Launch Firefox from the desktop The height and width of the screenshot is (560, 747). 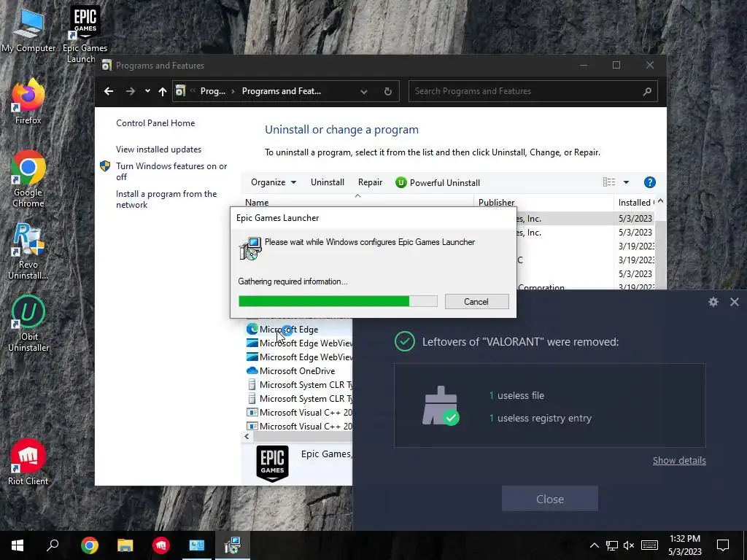point(28,102)
